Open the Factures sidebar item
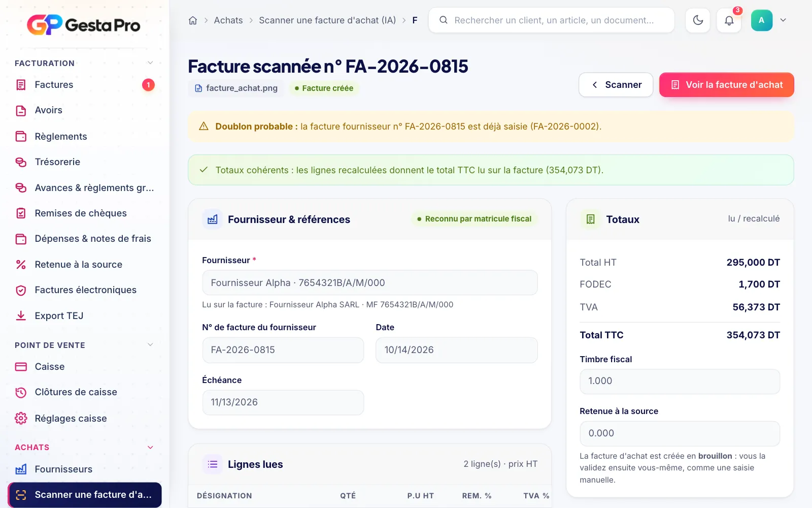This screenshot has height=508, width=812. click(85, 85)
